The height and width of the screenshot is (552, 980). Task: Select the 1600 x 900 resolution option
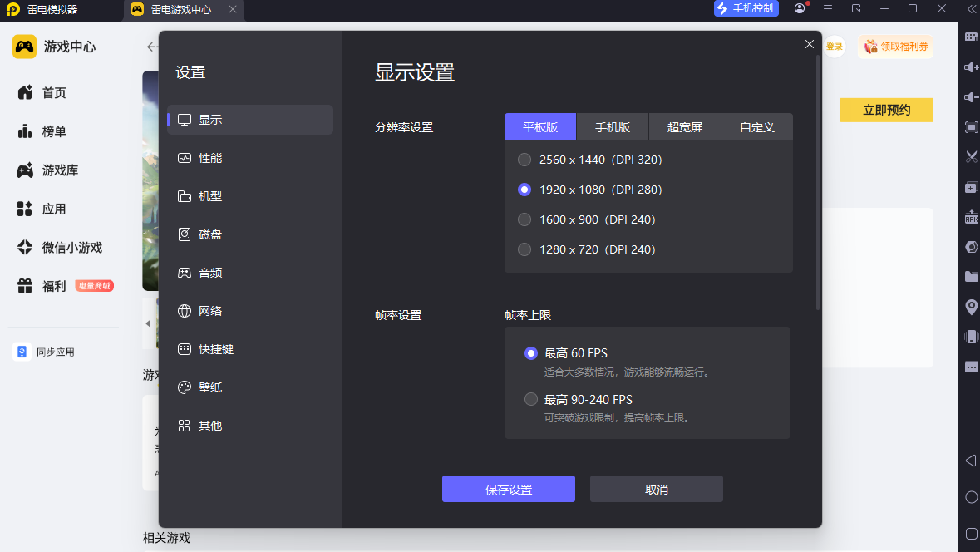tap(586, 219)
